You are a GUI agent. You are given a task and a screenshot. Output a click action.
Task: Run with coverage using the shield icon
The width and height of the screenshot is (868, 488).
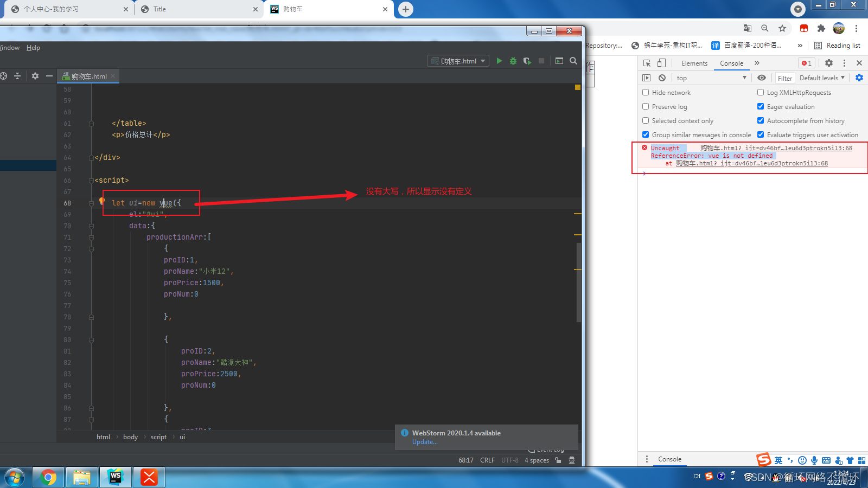click(527, 61)
